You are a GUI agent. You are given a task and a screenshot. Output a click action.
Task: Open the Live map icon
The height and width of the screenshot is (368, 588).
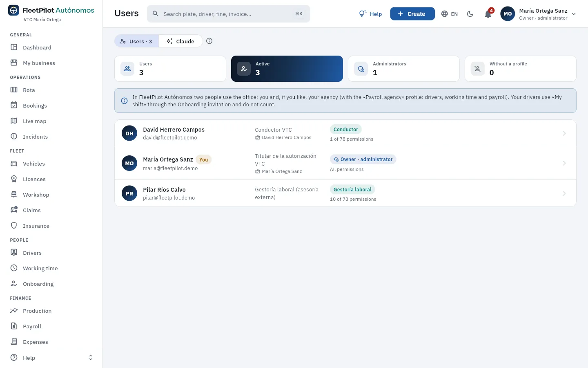[14, 121]
